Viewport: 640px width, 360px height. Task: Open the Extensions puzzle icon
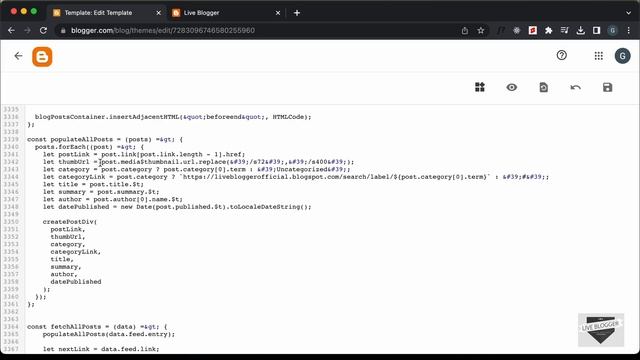pos(549,30)
